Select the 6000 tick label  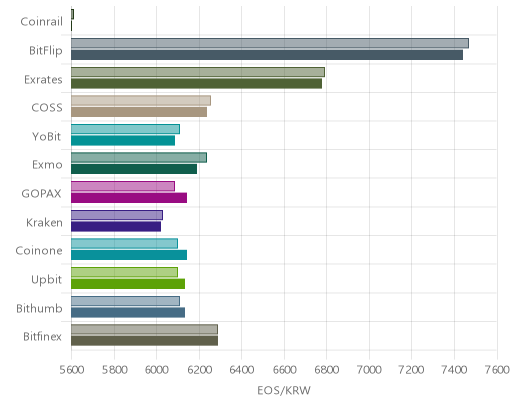pyautogui.click(x=157, y=370)
